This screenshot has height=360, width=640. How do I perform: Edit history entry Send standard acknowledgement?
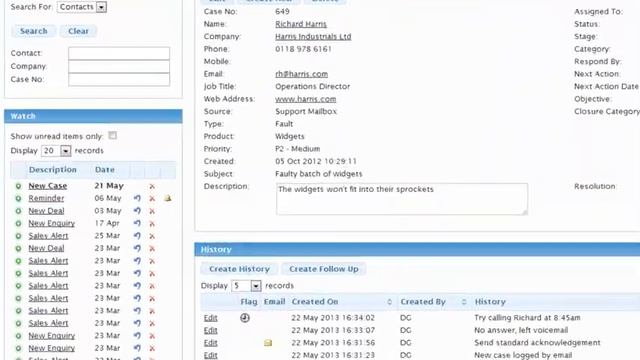coord(211,343)
